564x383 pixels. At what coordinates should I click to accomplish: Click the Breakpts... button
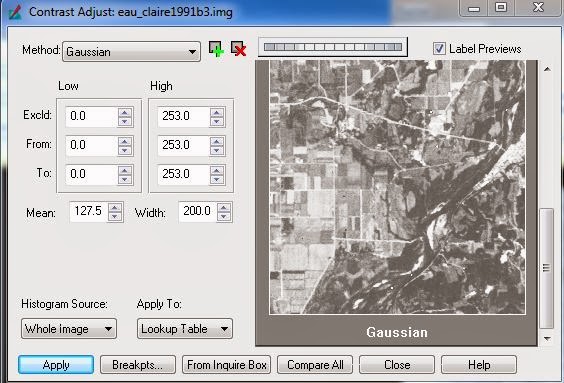click(x=138, y=365)
